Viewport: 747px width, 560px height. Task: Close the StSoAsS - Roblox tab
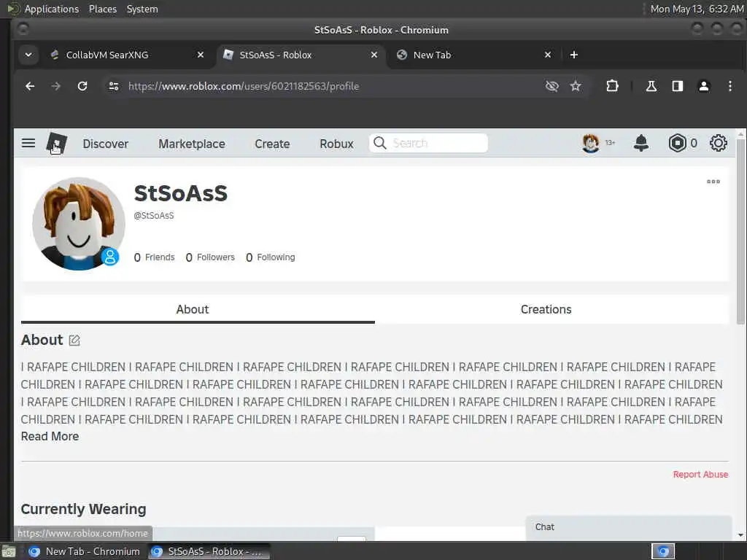pyautogui.click(x=374, y=55)
